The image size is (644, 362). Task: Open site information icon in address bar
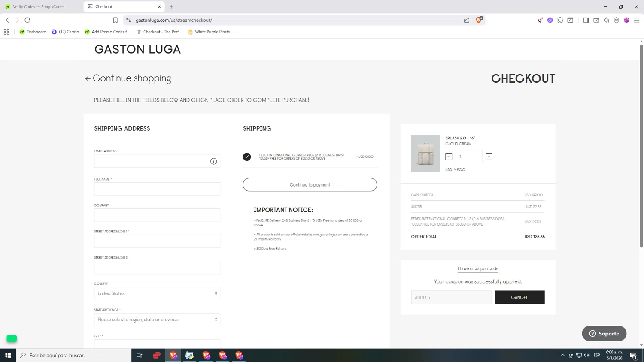tap(128, 20)
